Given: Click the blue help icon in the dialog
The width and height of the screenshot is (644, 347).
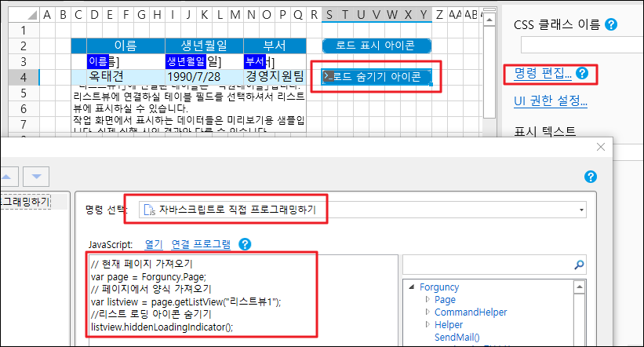Looking at the screenshot, I should [x=591, y=177].
